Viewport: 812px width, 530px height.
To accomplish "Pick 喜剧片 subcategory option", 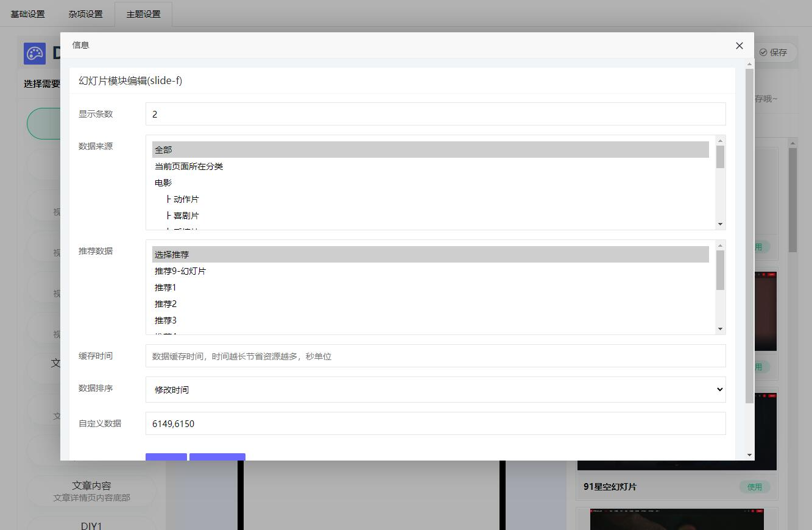I will click(x=186, y=216).
